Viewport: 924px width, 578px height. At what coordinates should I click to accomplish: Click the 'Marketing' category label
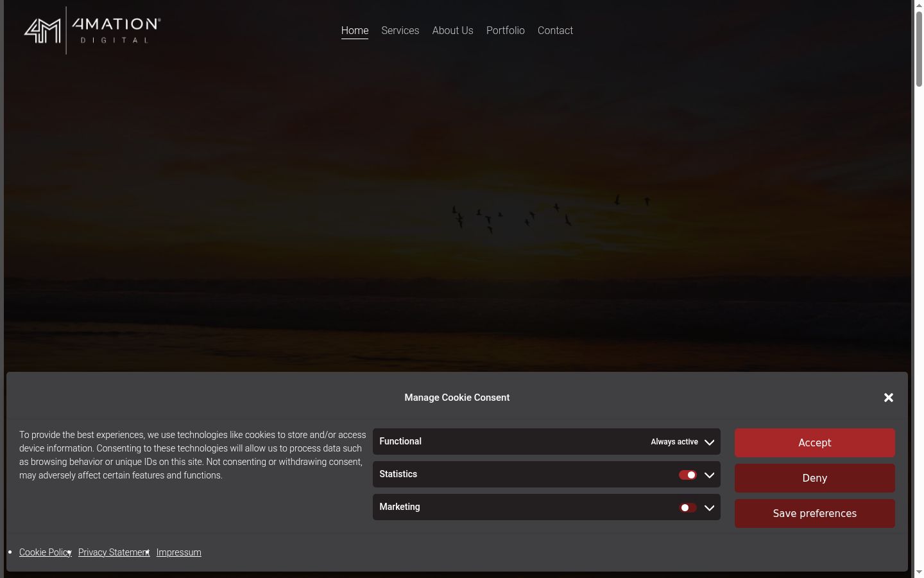click(400, 507)
